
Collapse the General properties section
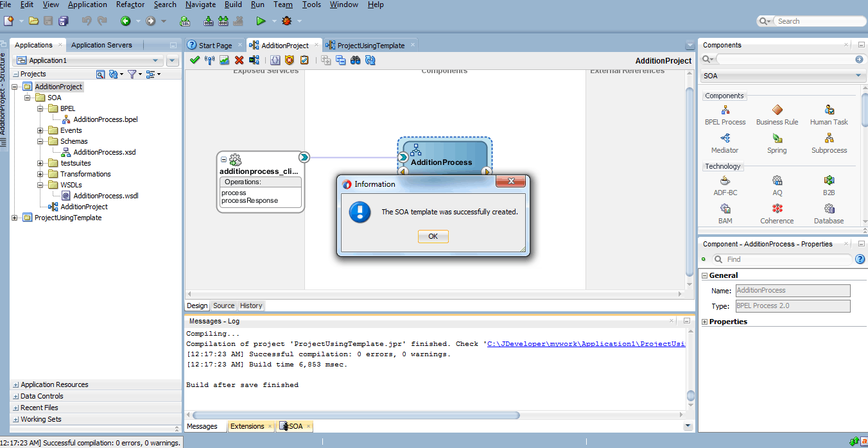point(705,275)
